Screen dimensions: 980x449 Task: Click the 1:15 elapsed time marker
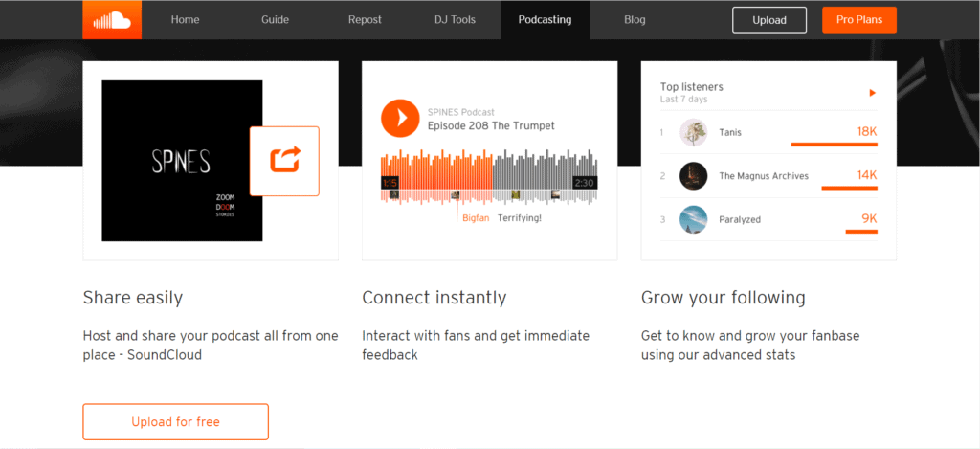click(x=390, y=183)
